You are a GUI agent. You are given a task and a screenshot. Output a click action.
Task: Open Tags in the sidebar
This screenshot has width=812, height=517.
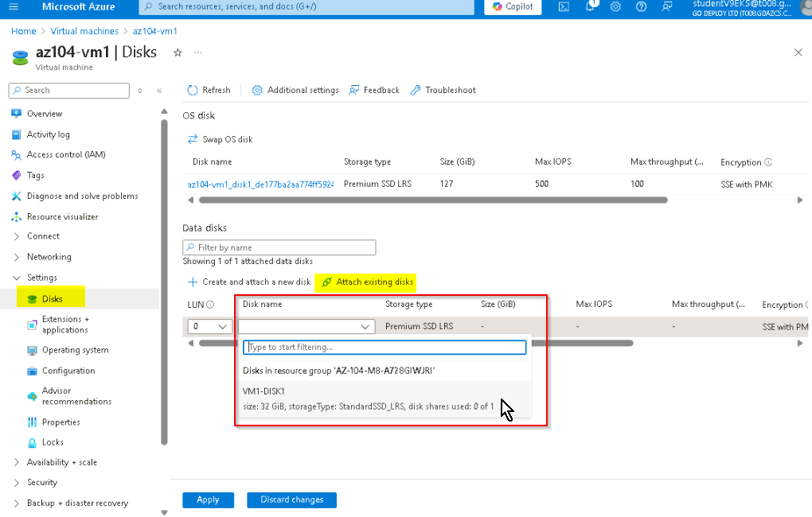35,176
